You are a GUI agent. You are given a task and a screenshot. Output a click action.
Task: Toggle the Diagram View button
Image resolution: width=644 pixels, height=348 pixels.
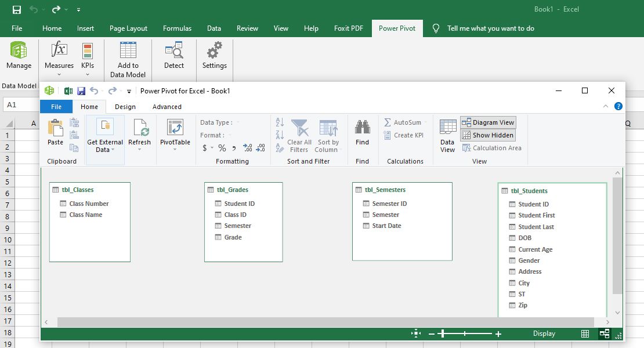click(488, 122)
